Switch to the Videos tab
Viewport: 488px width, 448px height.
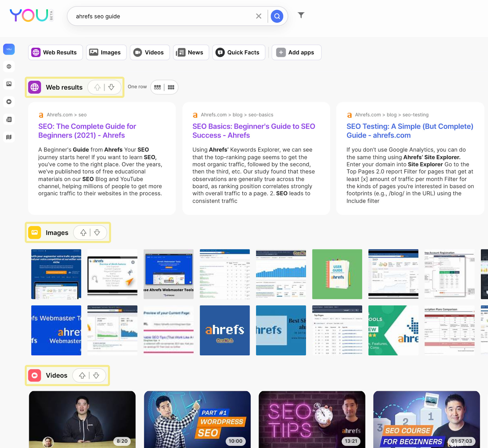(150, 52)
